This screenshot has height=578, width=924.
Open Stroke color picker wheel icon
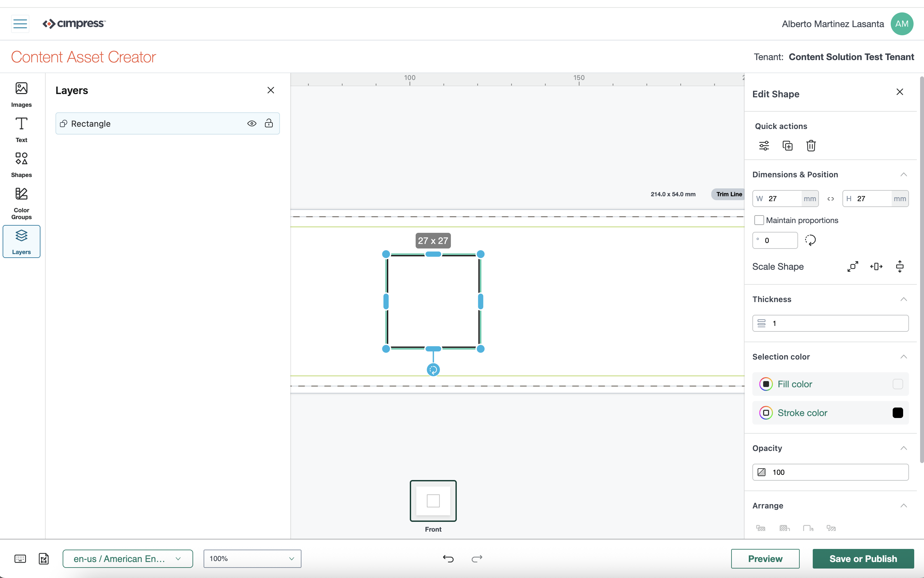point(765,413)
